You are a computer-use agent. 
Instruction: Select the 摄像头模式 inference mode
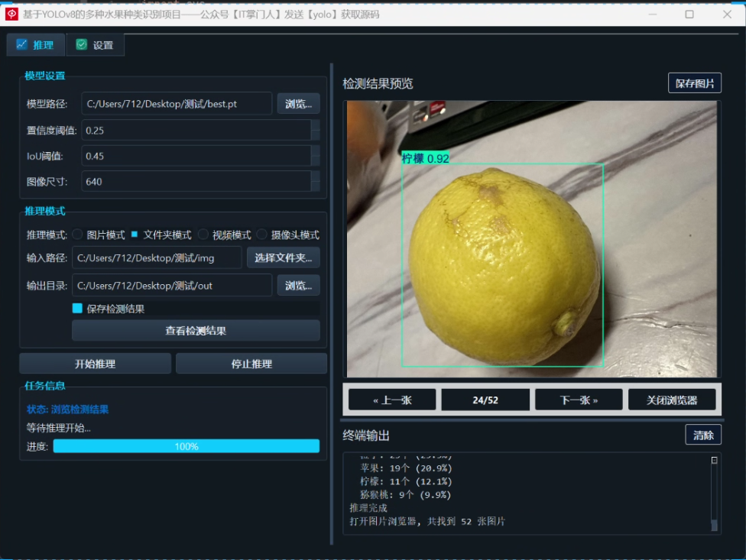[x=262, y=235]
